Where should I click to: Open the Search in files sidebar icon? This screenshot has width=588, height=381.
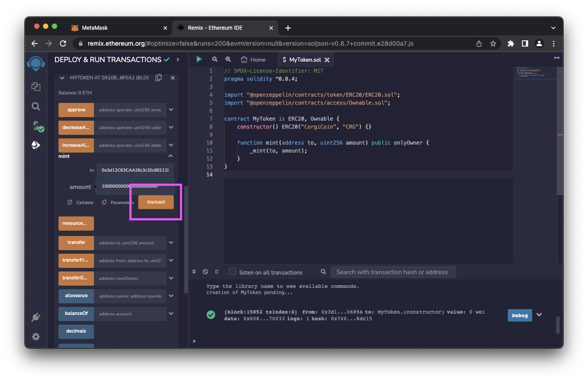36,106
